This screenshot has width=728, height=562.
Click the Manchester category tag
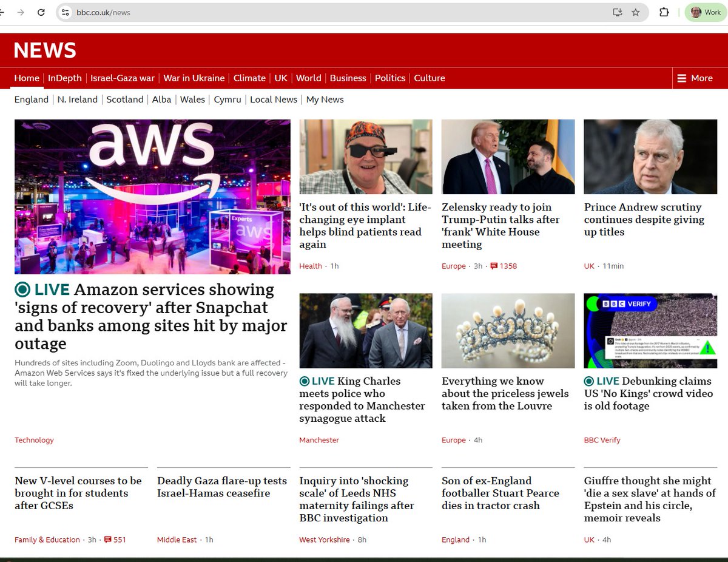coord(319,440)
